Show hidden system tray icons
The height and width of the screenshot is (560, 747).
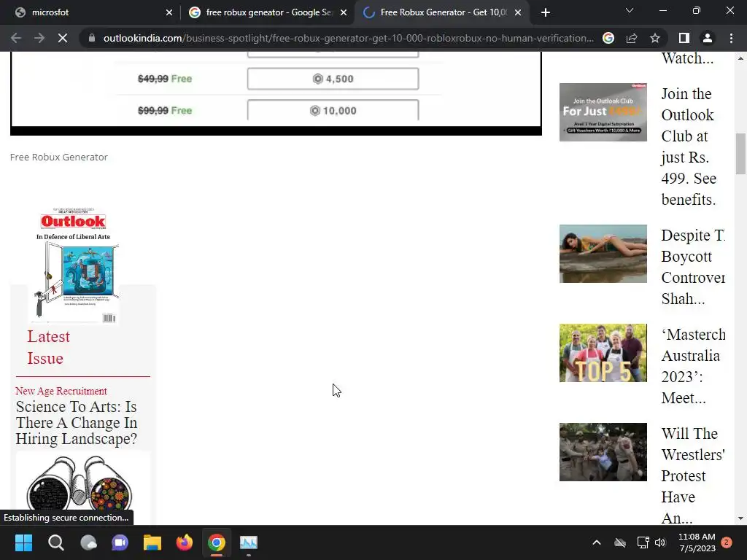[597, 542]
